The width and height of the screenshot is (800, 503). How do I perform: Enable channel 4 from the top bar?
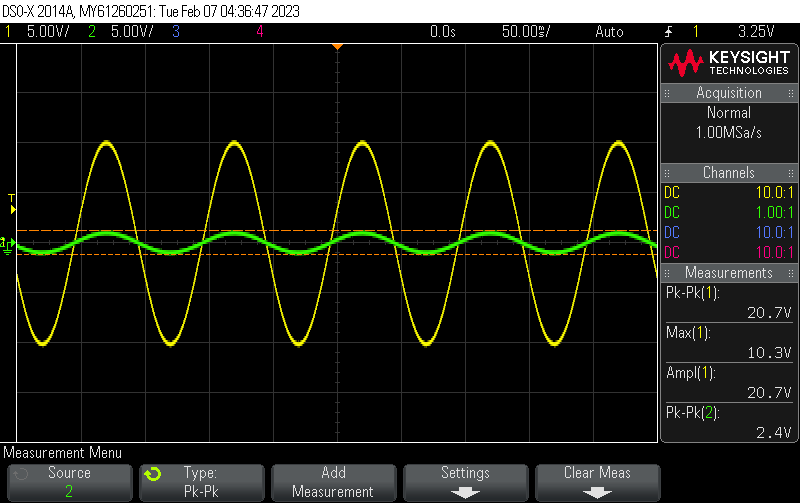click(259, 32)
